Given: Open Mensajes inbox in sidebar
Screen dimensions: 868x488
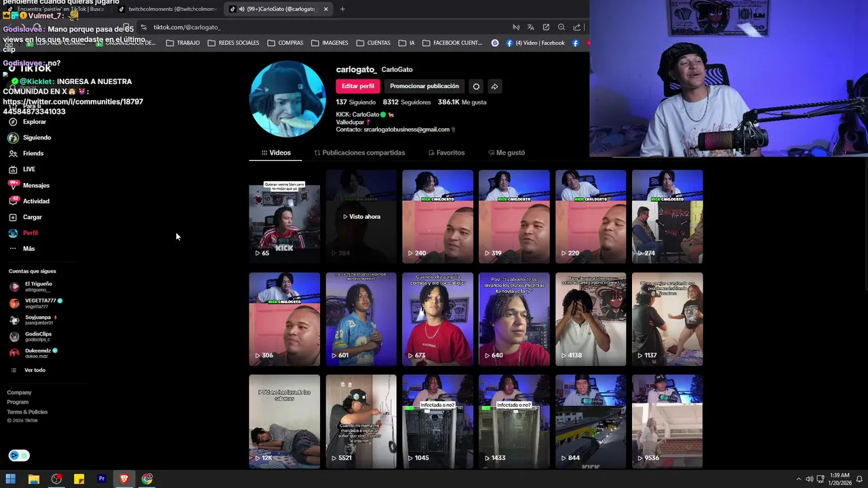Looking at the screenshot, I should (36, 185).
